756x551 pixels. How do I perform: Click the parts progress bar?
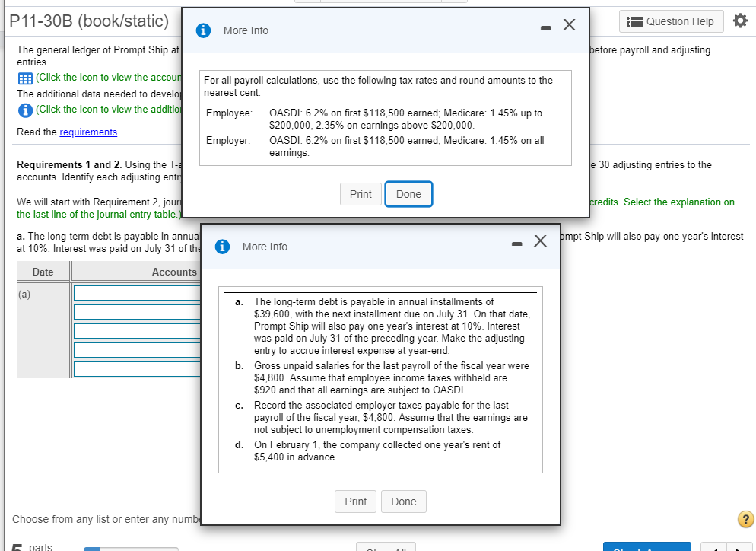131,549
